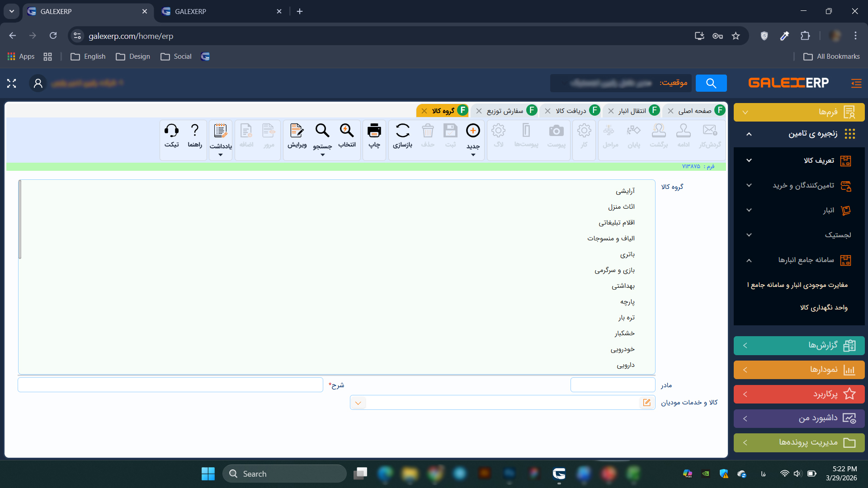Switch to the دریافت کالا tab
The image size is (868, 488).
571,111
